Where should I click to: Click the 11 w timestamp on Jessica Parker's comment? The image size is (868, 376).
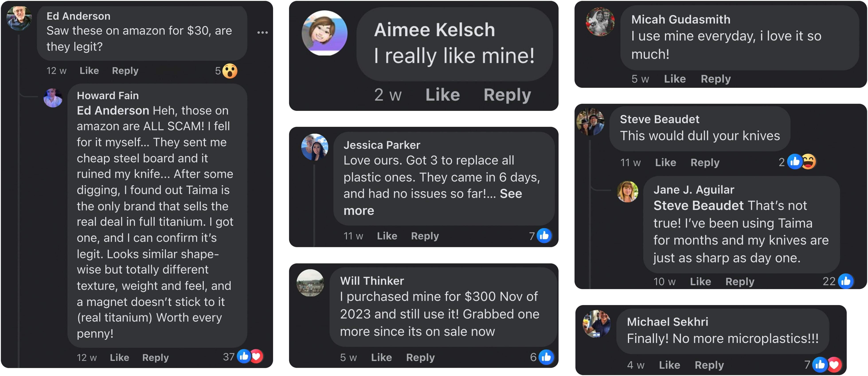[353, 236]
